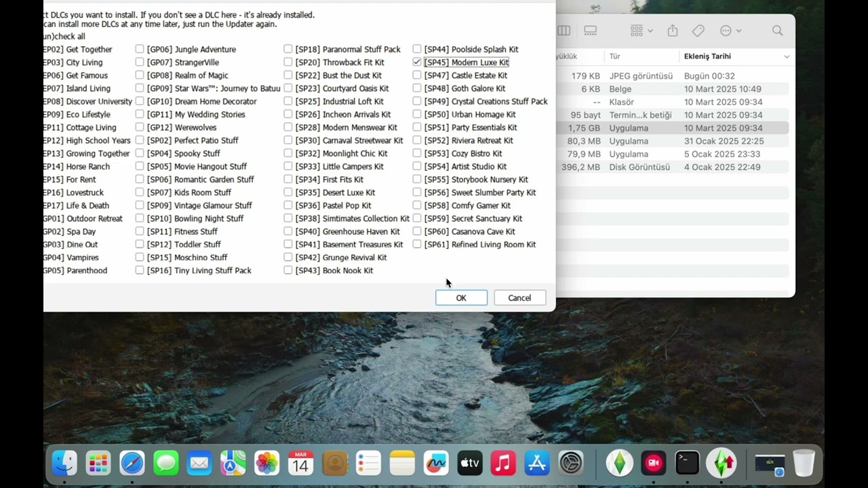Select the 6 KB Belge row
Screen dimensions: 868x488
(673, 89)
